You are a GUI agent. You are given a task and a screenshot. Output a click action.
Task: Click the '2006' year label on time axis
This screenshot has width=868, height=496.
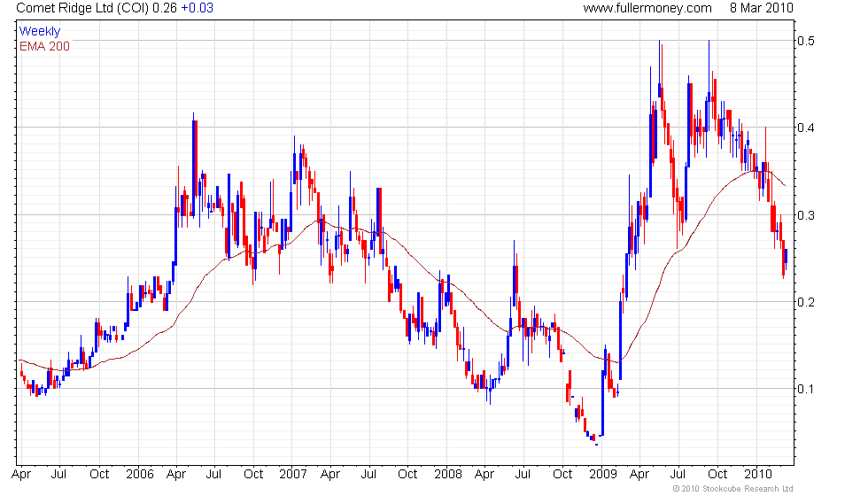[x=140, y=475]
